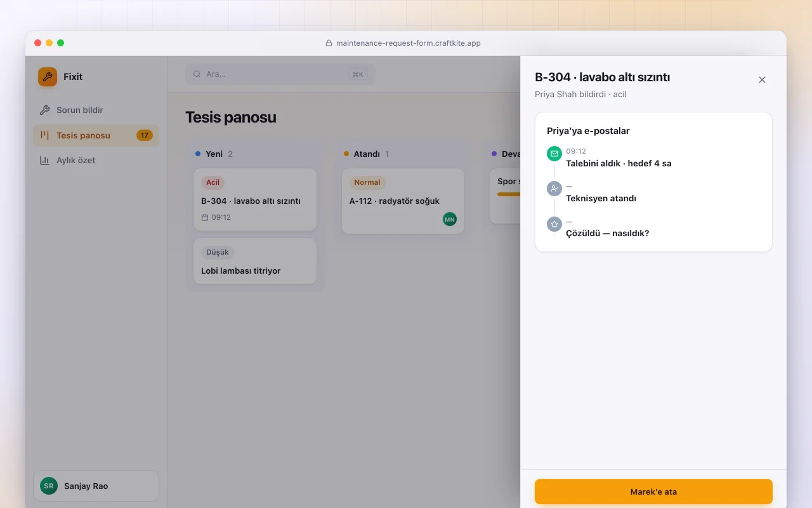Open the B-304 lavabo altı sızıntı card
812x508 pixels.
point(255,199)
